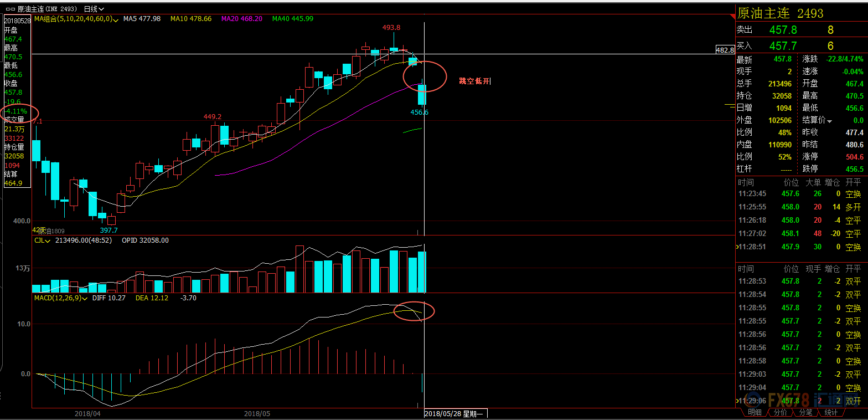The image size is (868, 420).
Task: Click the 成交量 21.3万 value
Action: point(14,129)
